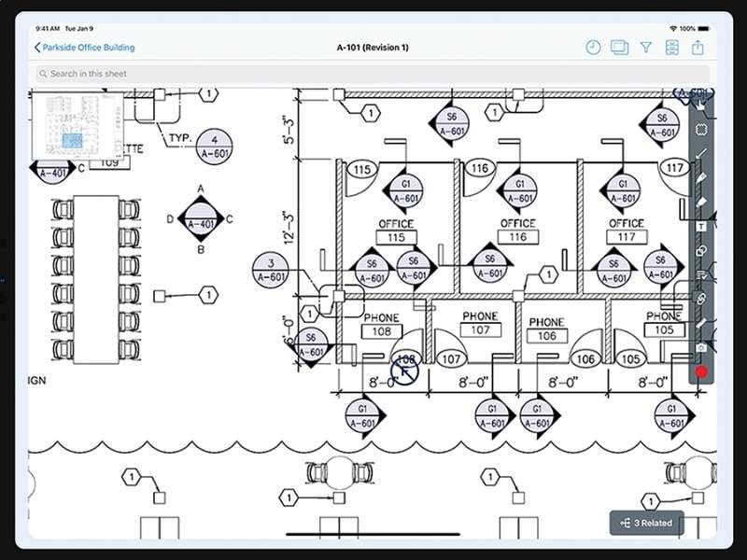Image resolution: width=747 pixels, height=560 pixels.
Task: Open the camera photo markup tool
Action: (x=703, y=347)
